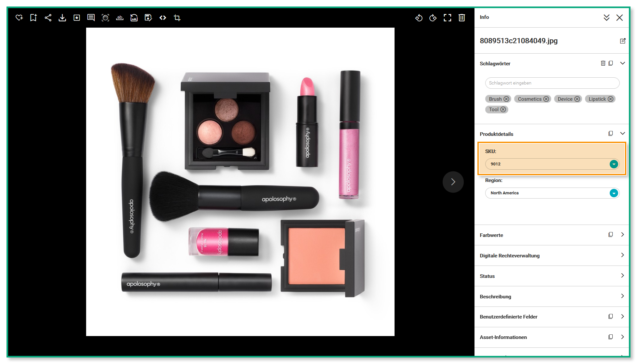Image resolution: width=637 pixels, height=364 pixels.
Task: Add asset to favorites with heart icon
Action: point(19,18)
